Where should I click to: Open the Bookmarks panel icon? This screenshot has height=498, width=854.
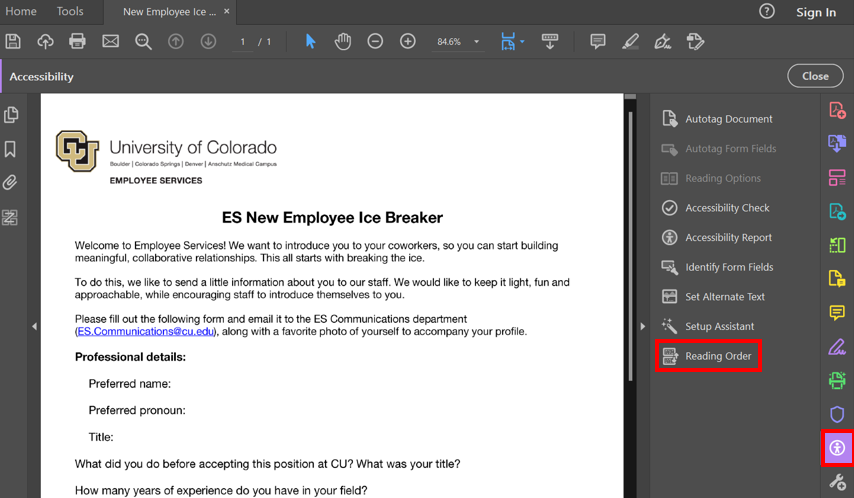point(10,149)
